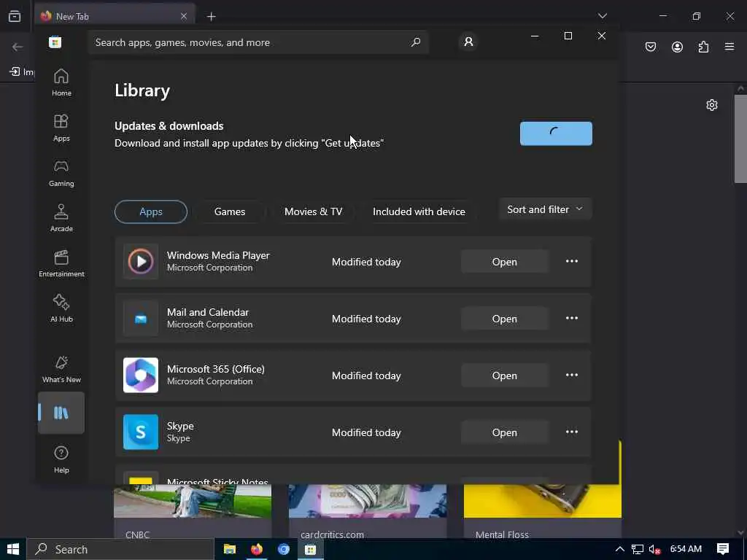Click the Mail and Calendar app icon

pyautogui.click(x=141, y=319)
